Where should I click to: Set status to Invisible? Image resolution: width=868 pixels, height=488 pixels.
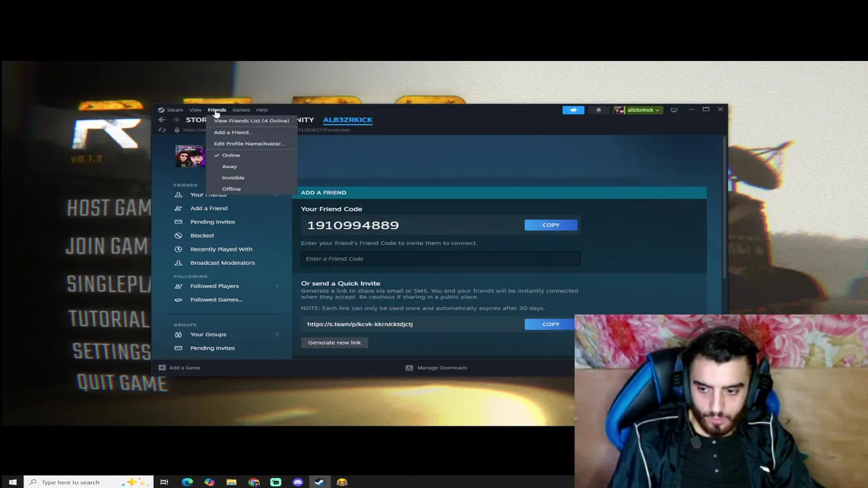pos(233,178)
